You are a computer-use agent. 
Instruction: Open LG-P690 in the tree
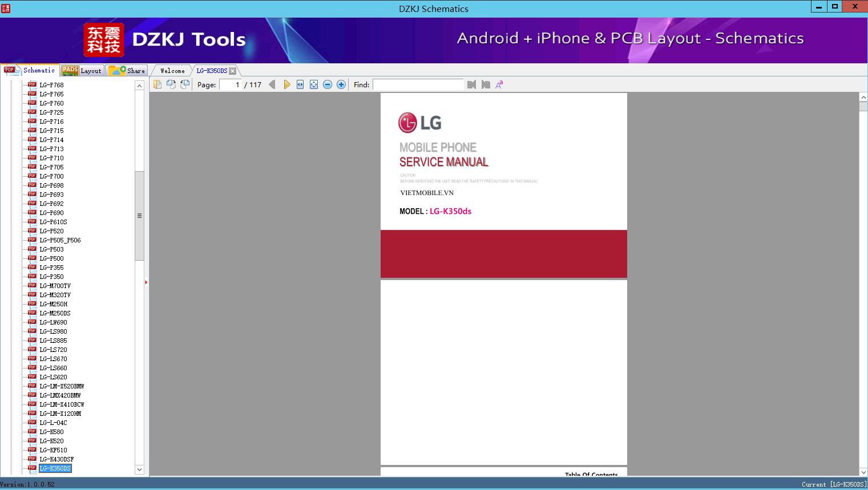51,213
